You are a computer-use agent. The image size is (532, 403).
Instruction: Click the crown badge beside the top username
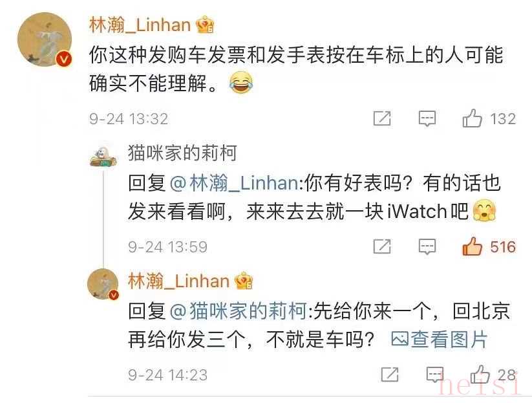(206, 25)
